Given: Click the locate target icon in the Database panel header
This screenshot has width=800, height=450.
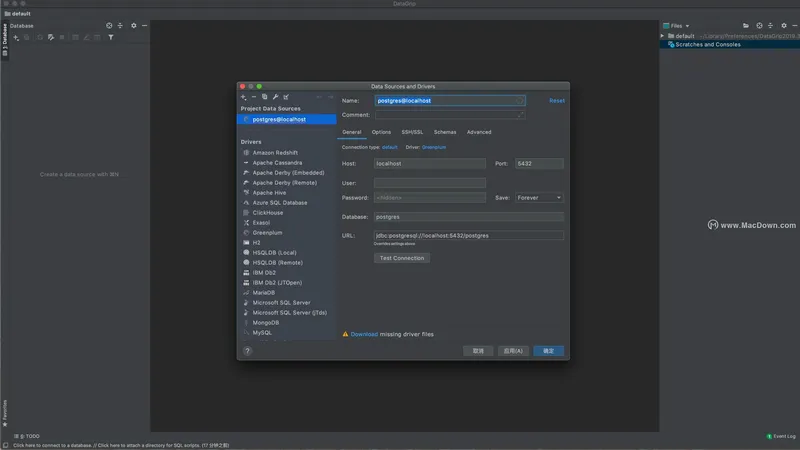Looking at the screenshot, I should (x=109, y=26).
